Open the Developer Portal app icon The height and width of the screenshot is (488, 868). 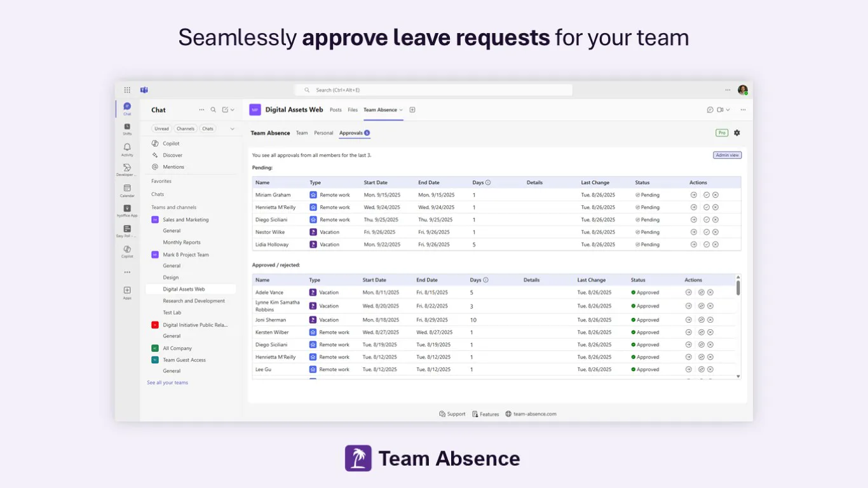[x=127, y=170]
